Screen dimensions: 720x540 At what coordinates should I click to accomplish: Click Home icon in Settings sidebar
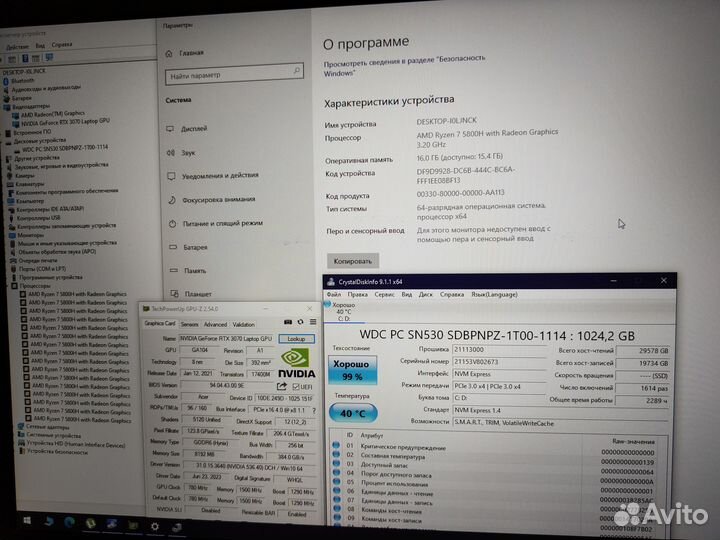click(169, 54)
